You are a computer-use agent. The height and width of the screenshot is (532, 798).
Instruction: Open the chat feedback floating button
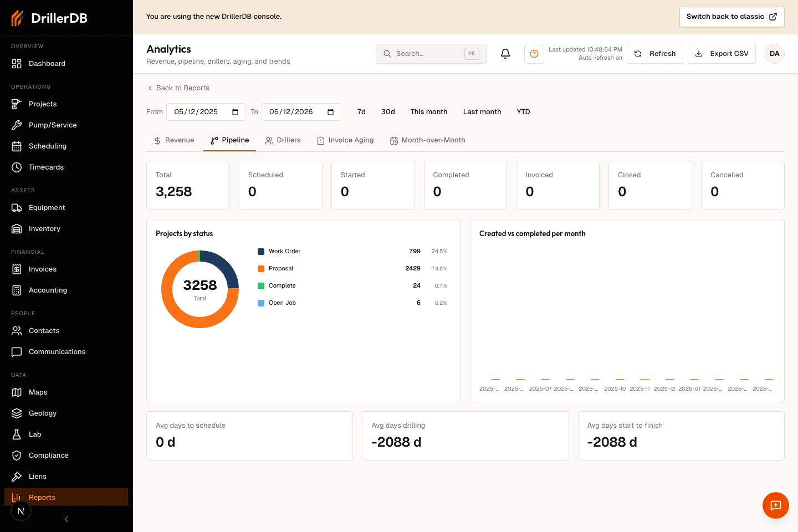click(776, 505)
